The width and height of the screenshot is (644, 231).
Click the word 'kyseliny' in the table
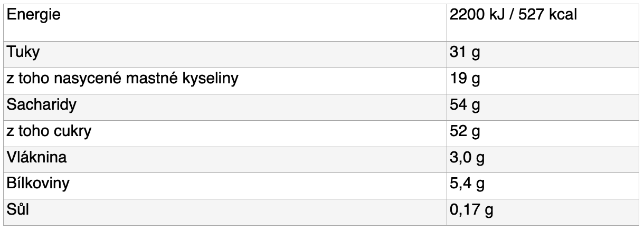[213, 80]
